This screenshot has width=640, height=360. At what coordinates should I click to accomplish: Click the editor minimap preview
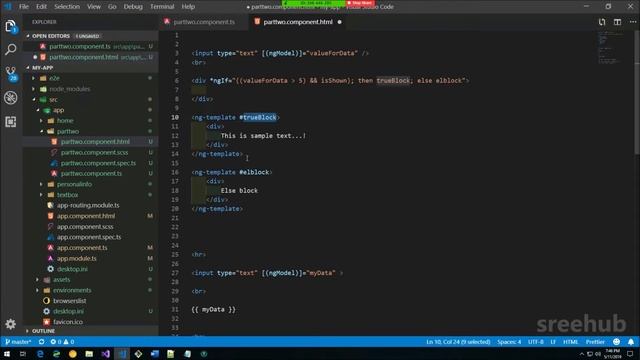(610, 48)
